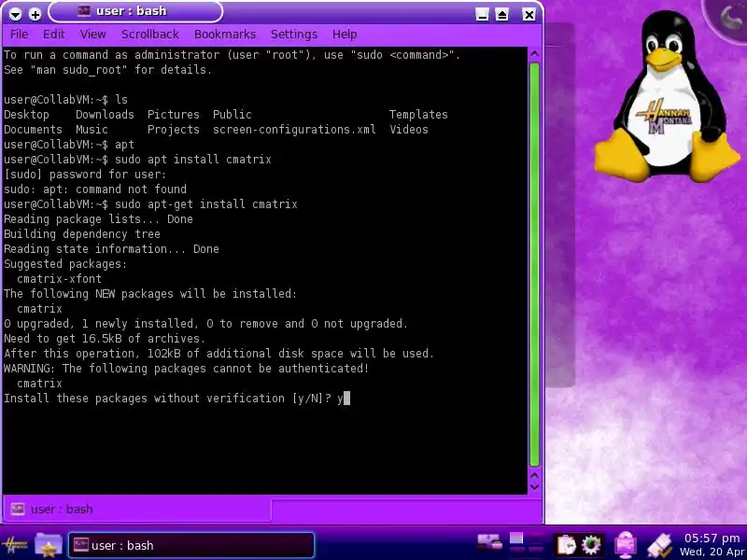Click 'Need to get 16.5kB' line

click(105, 339)
